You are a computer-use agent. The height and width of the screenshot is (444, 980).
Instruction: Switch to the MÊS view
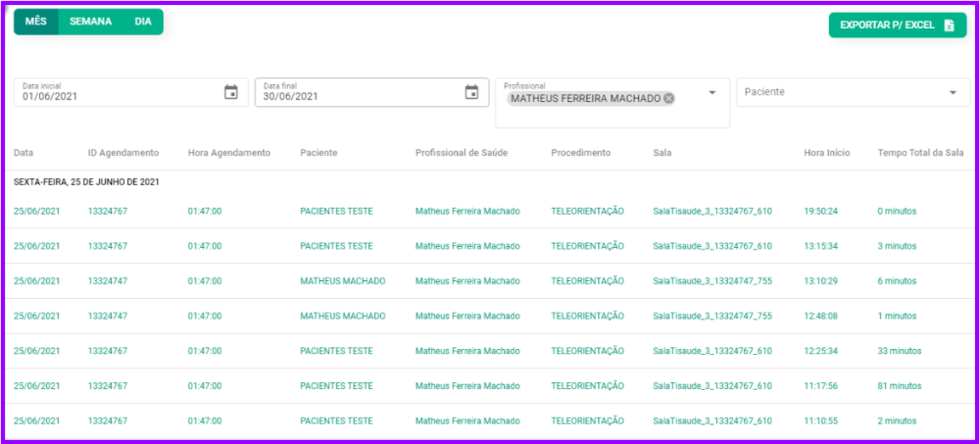point(36,22)
